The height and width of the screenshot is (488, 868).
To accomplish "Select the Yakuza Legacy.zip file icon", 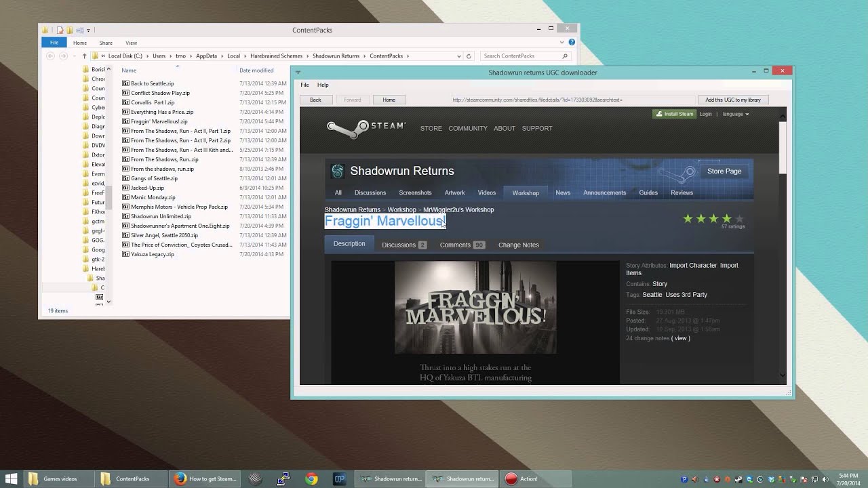I will 125,254.
